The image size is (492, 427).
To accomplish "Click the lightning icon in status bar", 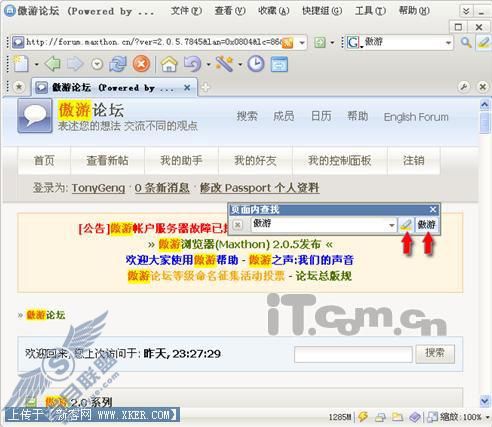I will coord(363,416).
